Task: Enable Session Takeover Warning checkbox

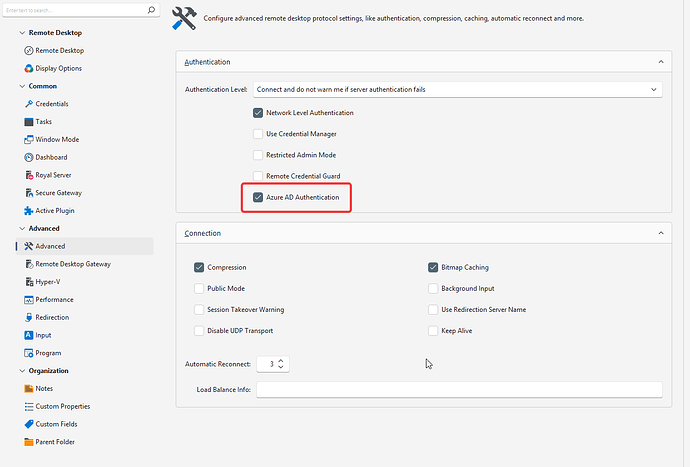Action: point(199,309)
